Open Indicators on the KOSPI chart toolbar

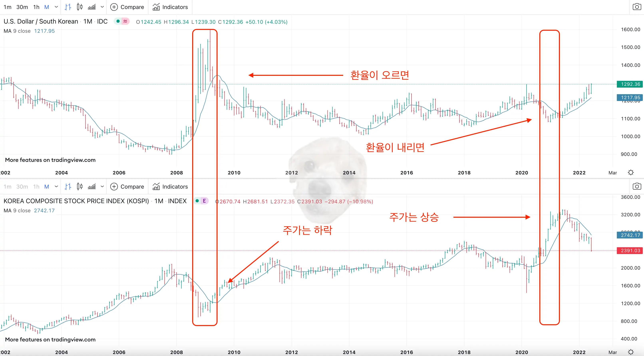(170, 186)
